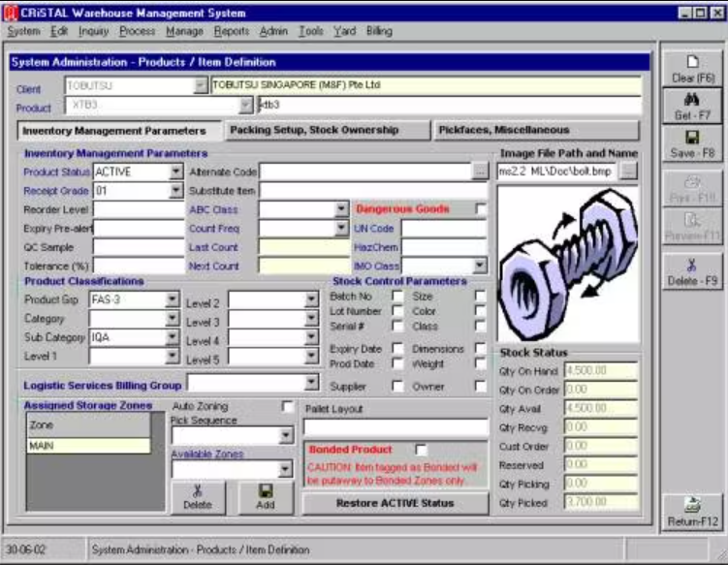Open the Yard menu
Viewport: 728px width, 565px height.
point(344,31)
